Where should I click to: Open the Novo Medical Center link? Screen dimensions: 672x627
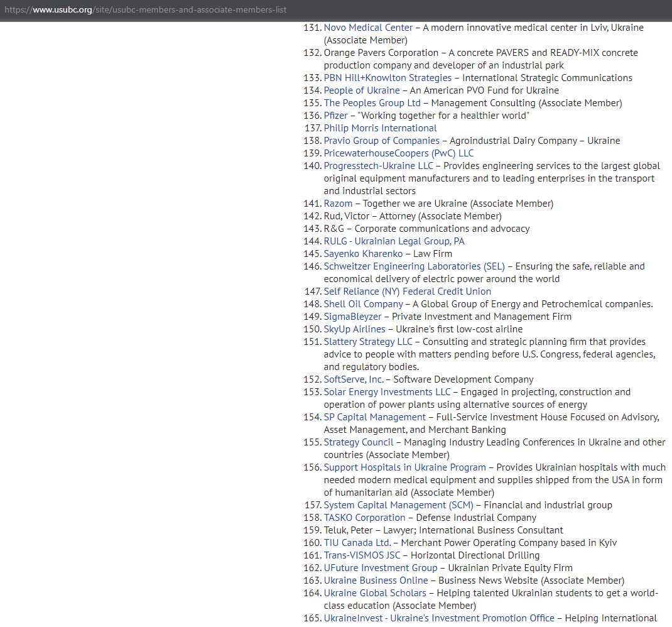(x=368, y=28)
